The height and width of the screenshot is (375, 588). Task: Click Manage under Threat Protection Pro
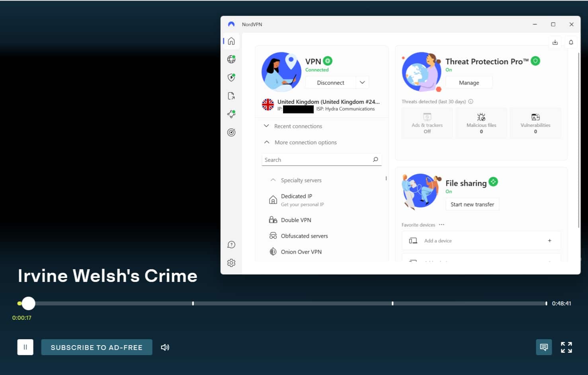click(469, 83)
